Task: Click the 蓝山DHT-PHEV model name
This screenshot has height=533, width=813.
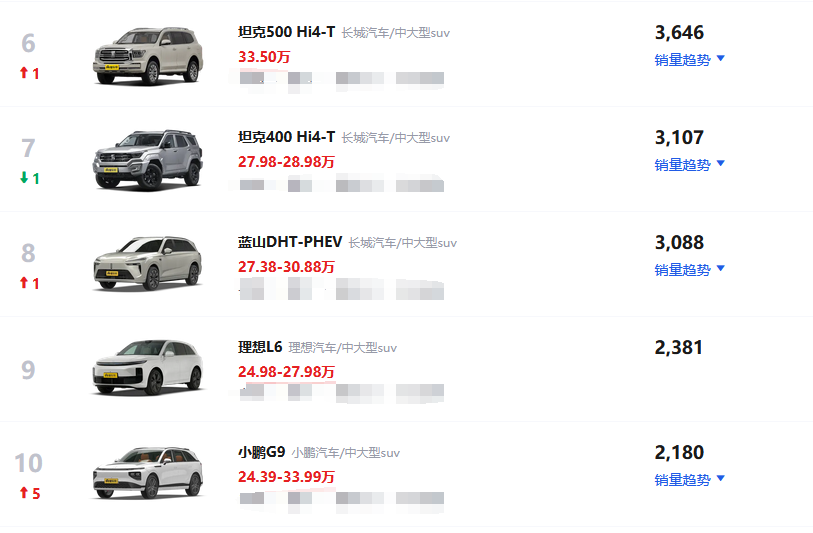Action: pos(290,242)
